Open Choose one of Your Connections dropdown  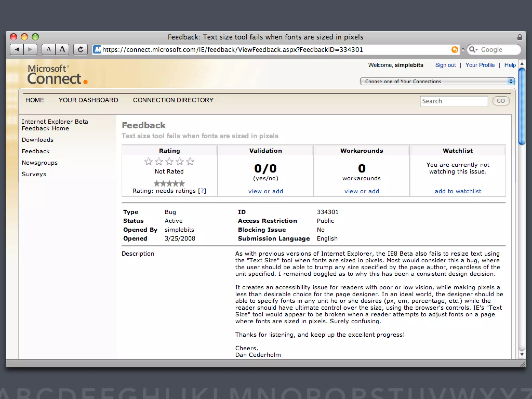[437, 81]
